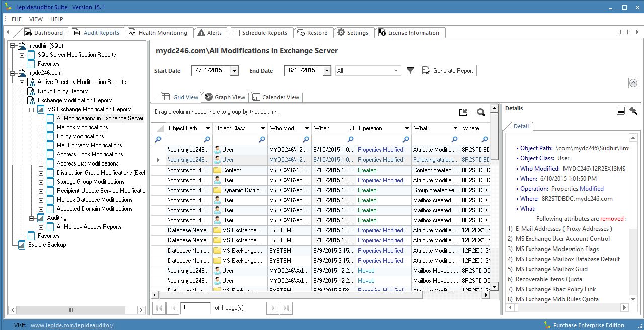Click the page number input field

coord(195,308)
